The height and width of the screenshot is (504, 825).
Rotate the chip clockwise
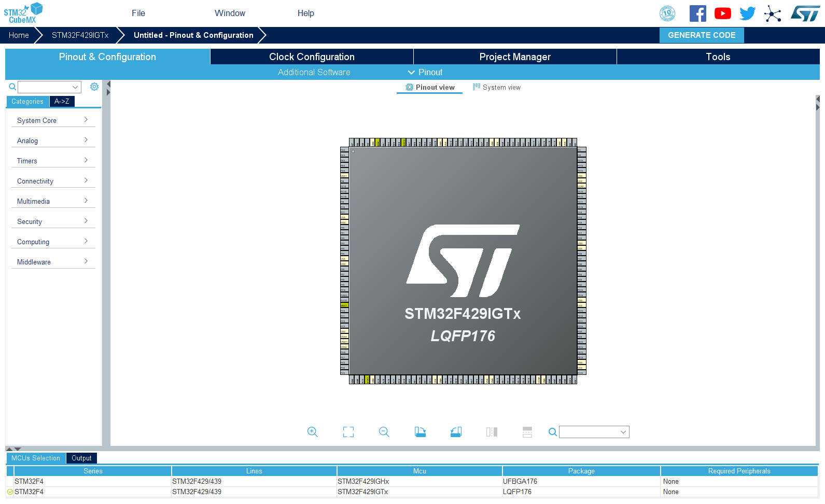coord(421,432)
